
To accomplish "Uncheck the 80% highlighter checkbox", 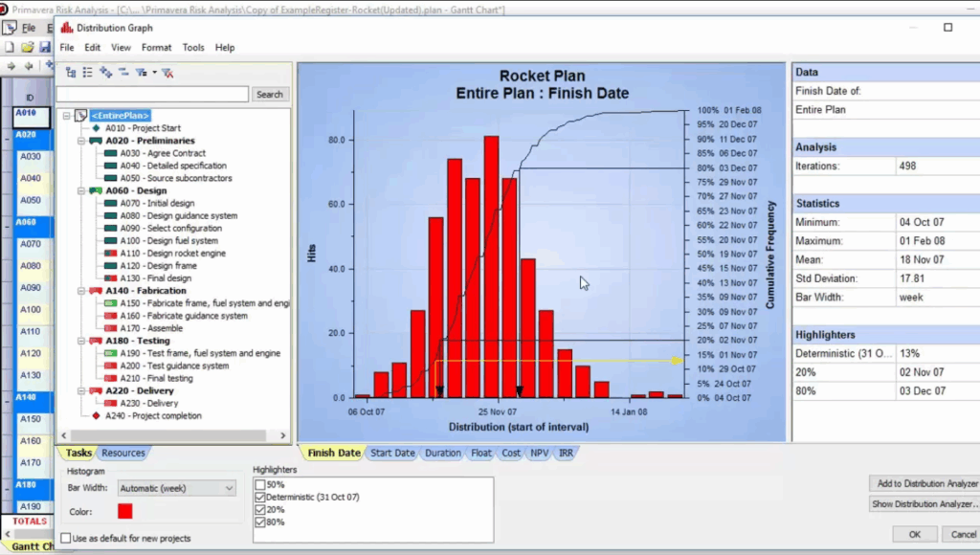I will point(260,522).
